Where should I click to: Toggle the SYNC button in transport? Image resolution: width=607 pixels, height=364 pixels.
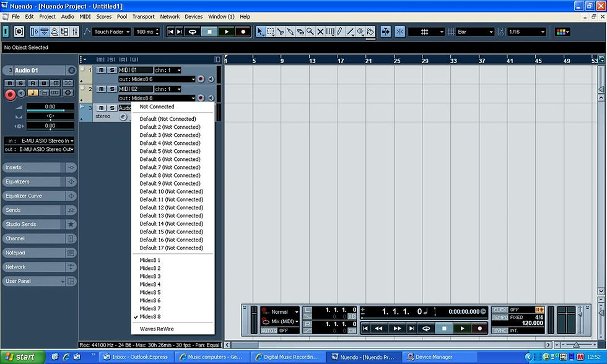tap(500, 331)
